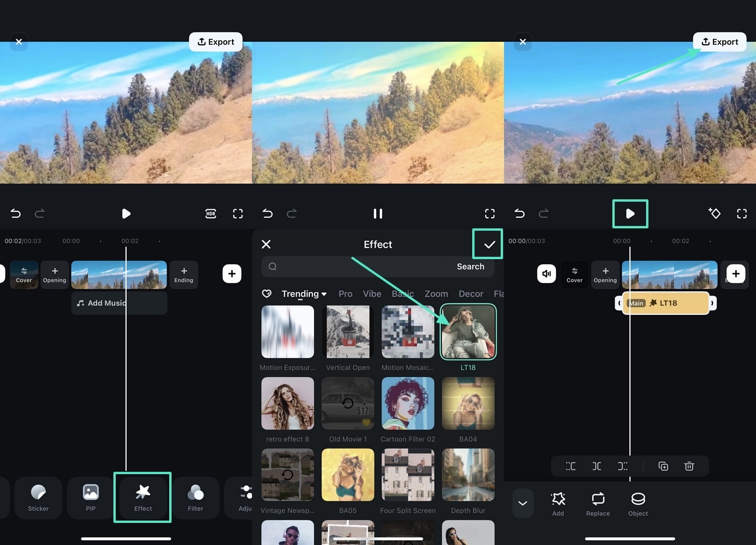Redo in the right screen
This screenshot has width=756, height=545.
(544, 214)
